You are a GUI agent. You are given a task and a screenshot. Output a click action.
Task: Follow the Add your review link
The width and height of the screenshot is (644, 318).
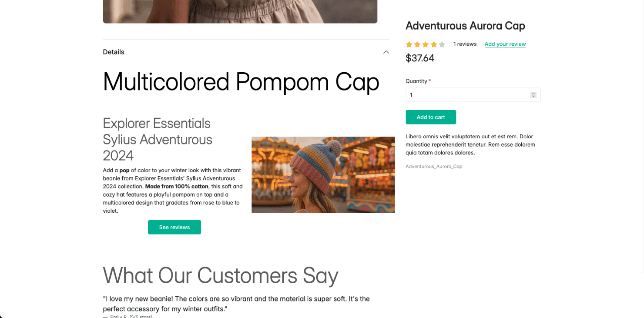(505, 44)
